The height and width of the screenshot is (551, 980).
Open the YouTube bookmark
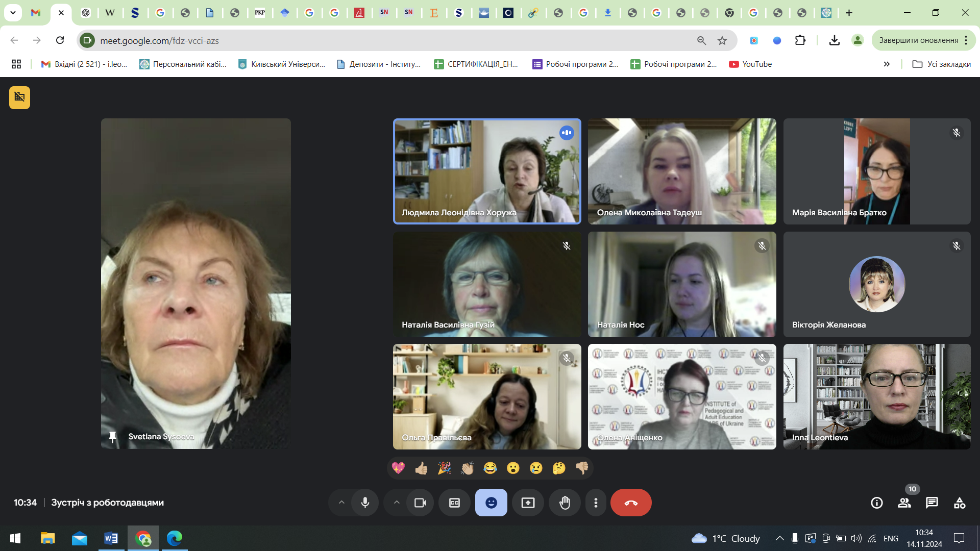(750, 64)
